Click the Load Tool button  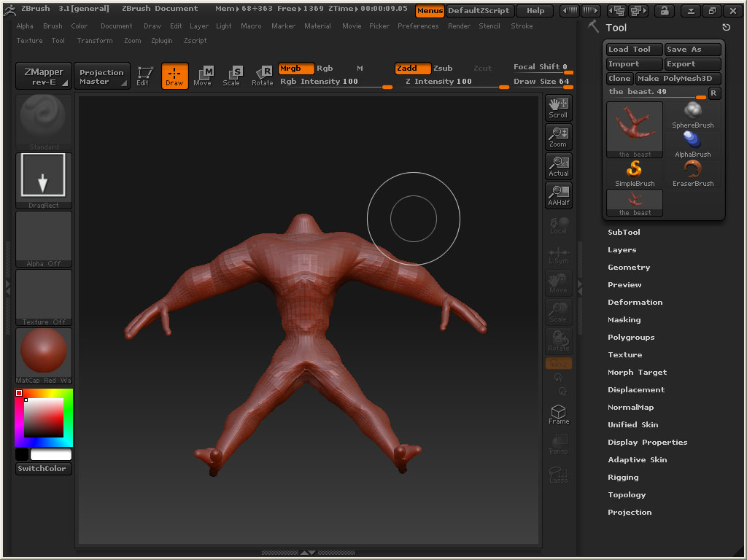pyautogui.click(x=634, y=50)
